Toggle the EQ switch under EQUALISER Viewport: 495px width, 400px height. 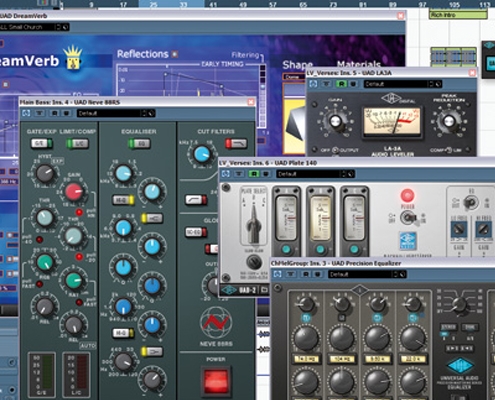139,144
